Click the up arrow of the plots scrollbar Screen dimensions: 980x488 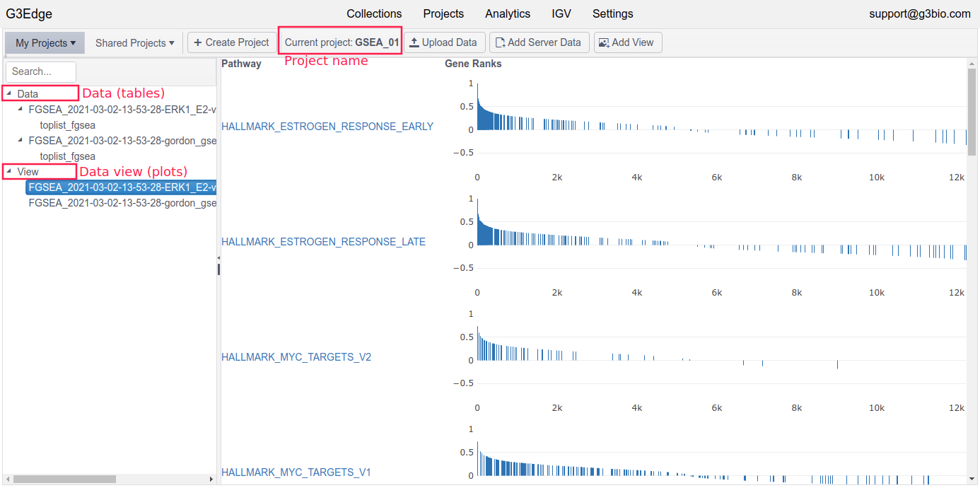[972, 63]
